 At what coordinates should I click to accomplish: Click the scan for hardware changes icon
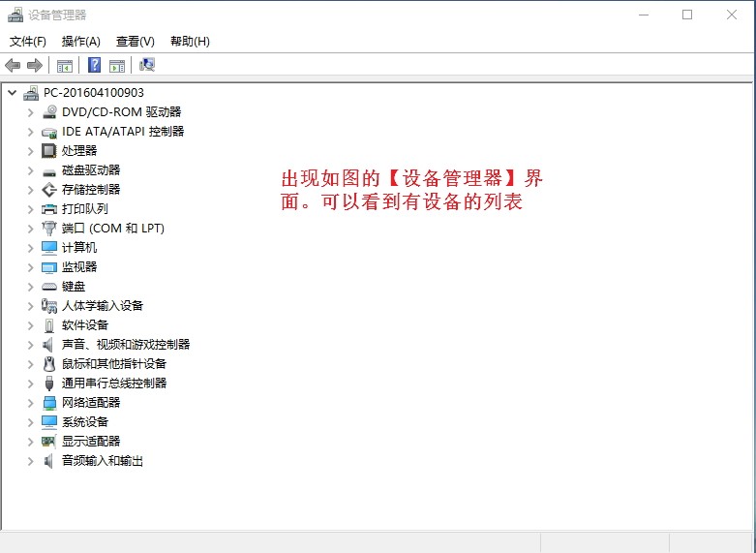147,65
